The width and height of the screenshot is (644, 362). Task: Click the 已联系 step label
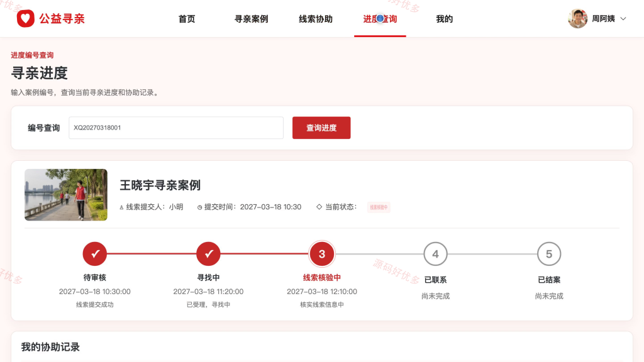[x=435, y=280]
